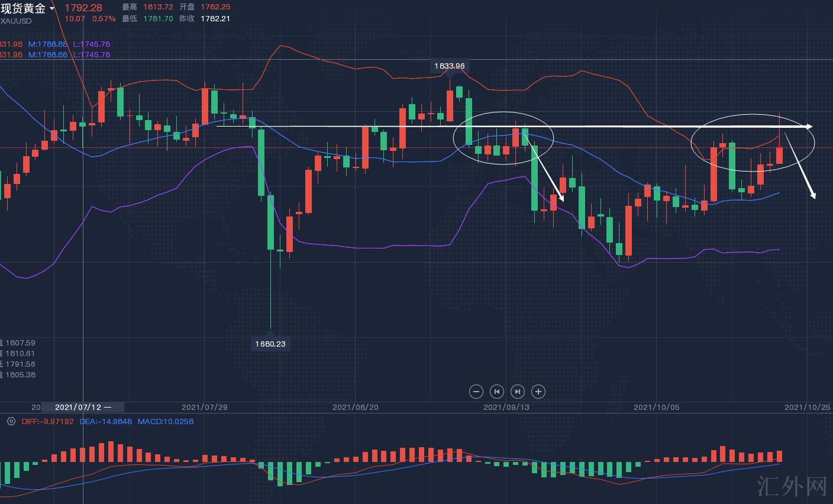Click the 2021/09/13 date on time axis
The height and width of the screenshot is (504, 833).
click(506, 407)
